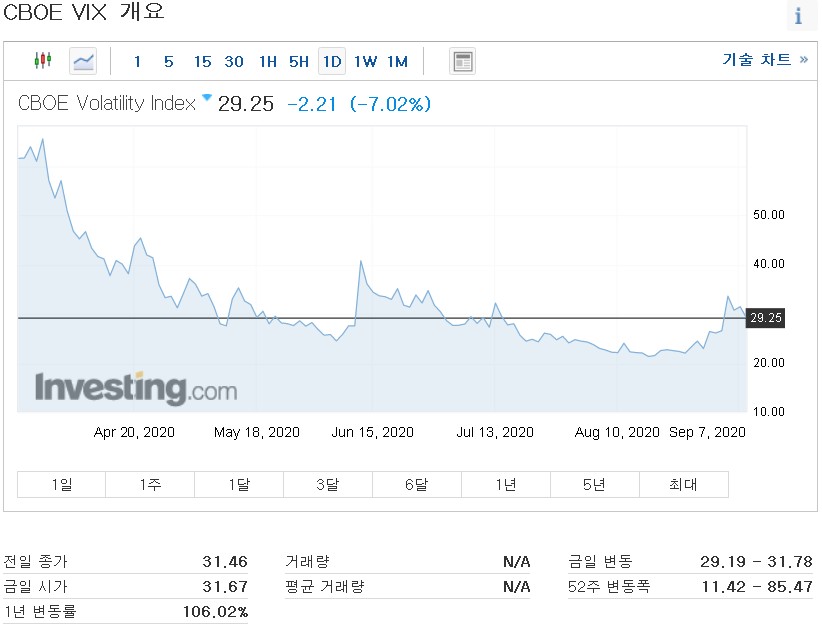Click the 29.25 price marker on axis
This screenshot has width=822, height=635.
(765, 318)
